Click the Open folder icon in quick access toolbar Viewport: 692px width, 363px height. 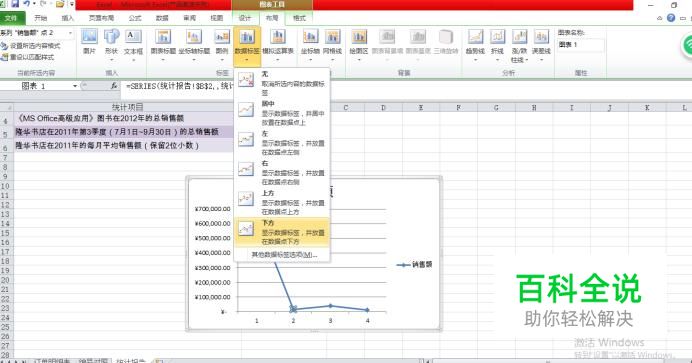60,4
